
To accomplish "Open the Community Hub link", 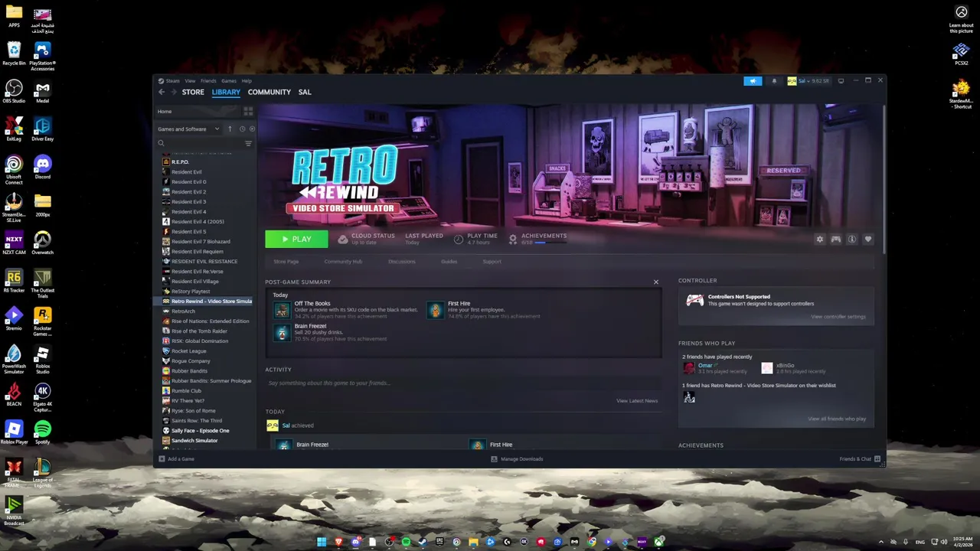I will 343,262.
